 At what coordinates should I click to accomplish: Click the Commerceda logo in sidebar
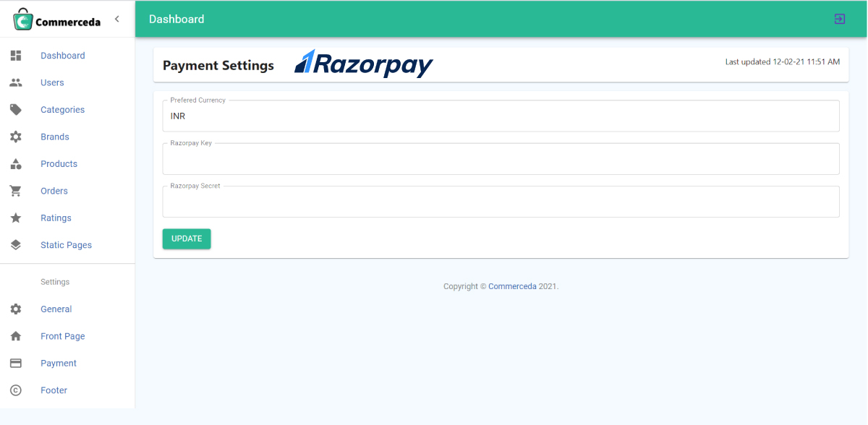57,20
